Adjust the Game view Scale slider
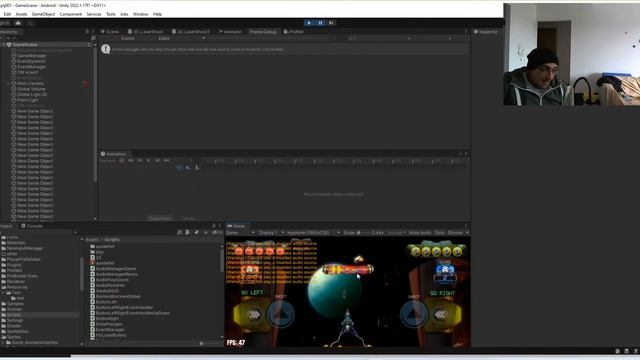The width and height of the screenshot is (640, 360). (362, 233)
